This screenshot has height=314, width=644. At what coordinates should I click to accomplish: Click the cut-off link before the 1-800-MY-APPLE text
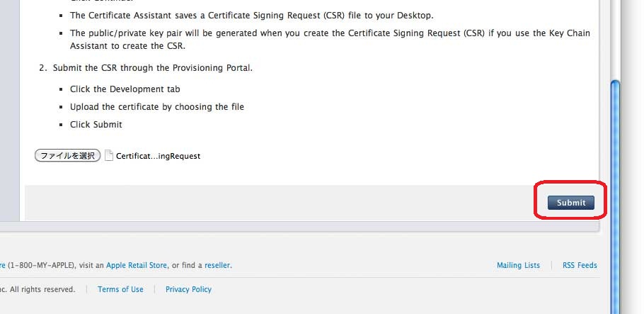[3, 266]
